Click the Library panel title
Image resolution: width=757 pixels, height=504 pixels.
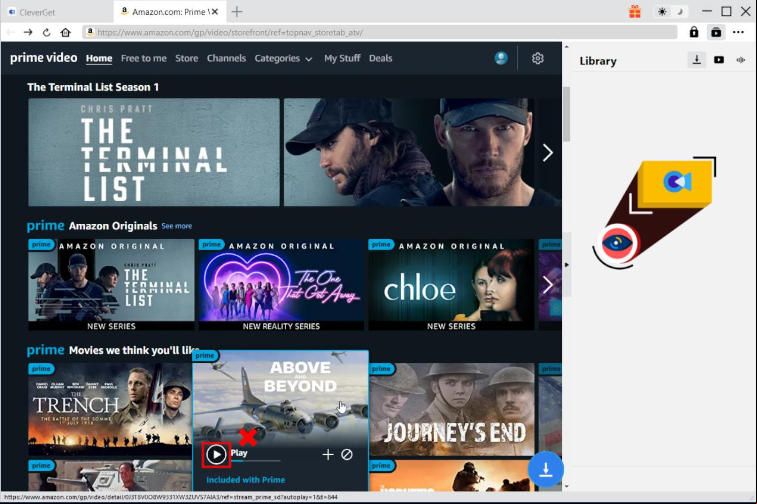pyautogui.click(x=598, y=61)
